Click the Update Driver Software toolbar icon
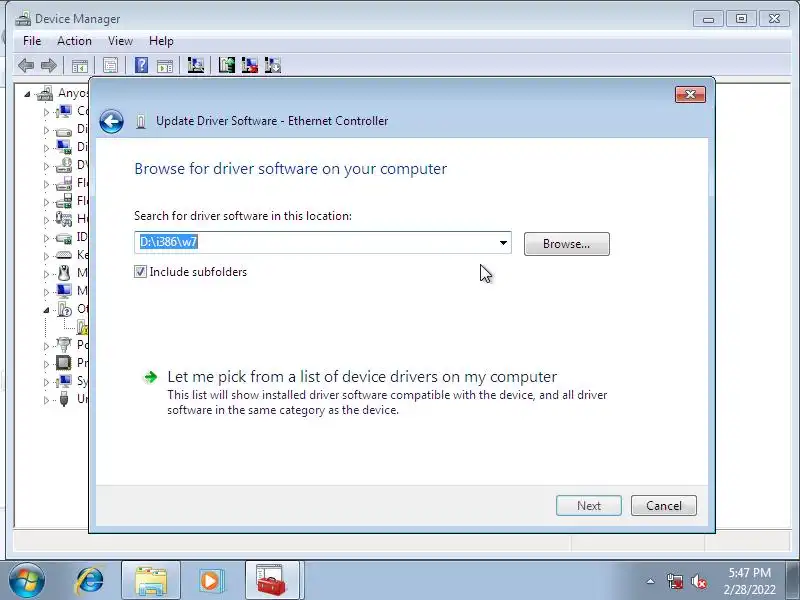 (227, 65)
